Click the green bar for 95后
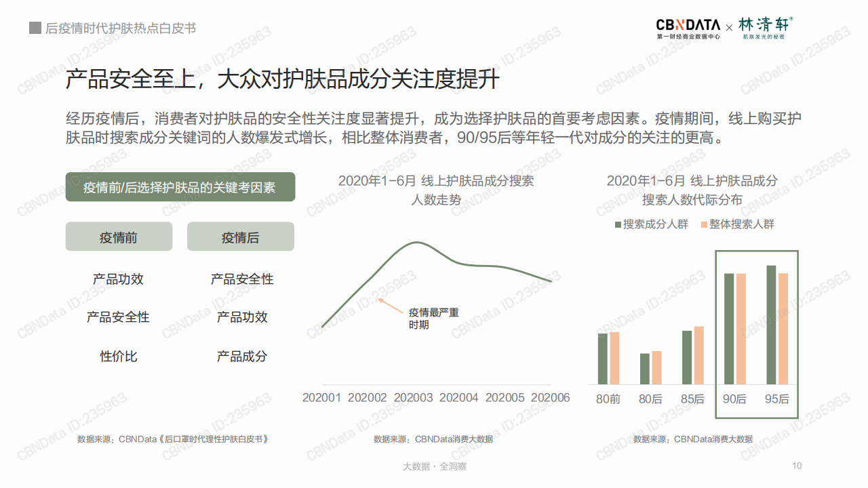 pos(771,325)
